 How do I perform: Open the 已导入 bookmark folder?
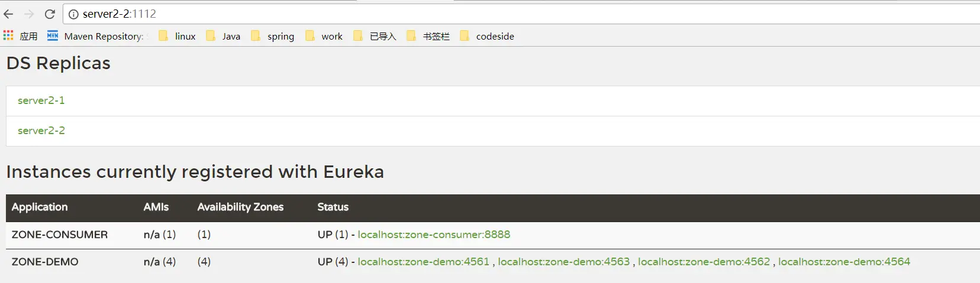(375, 36)
